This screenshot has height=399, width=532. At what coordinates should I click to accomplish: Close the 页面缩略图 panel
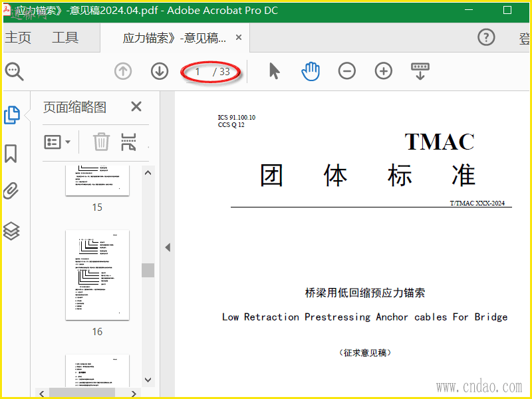[x=136, y=107]
